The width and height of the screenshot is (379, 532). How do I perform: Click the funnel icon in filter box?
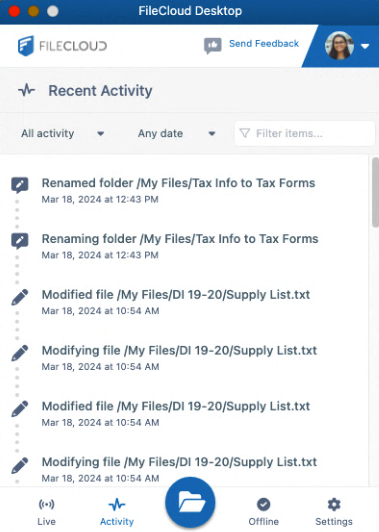(245, 133)
